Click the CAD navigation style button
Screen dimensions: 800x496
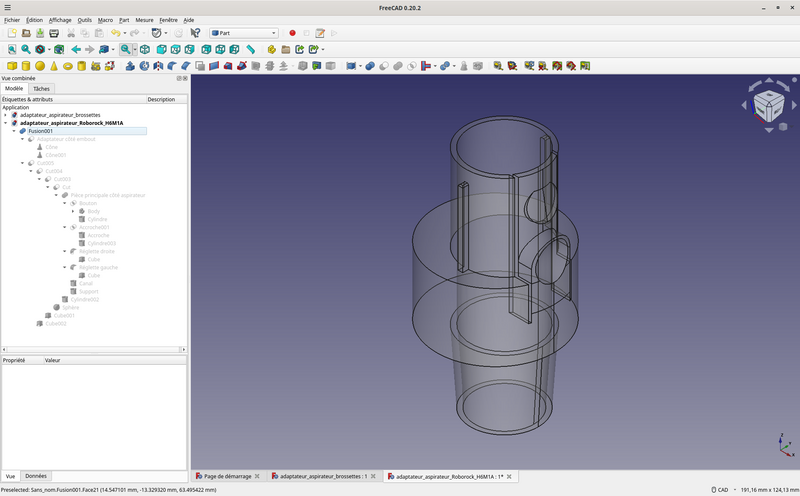720,490
